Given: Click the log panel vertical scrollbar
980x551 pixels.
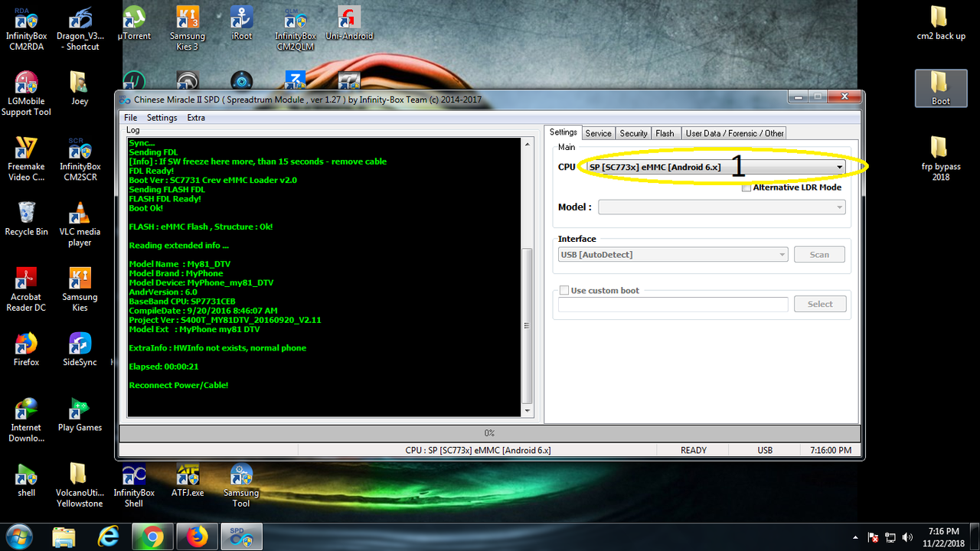Looking at the screenshot, I should (526, 325).
